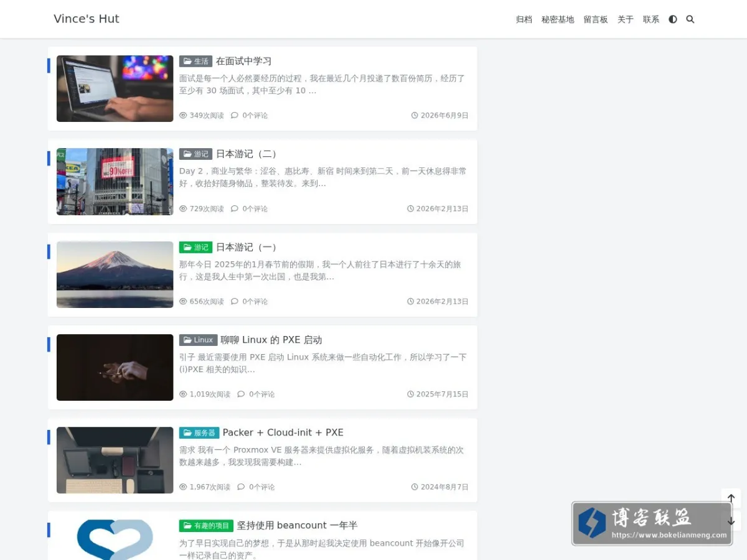
Task: Click the excerpt starting 需求 我有一个 Proxmox VE
Action: click(x=322, y=455)
